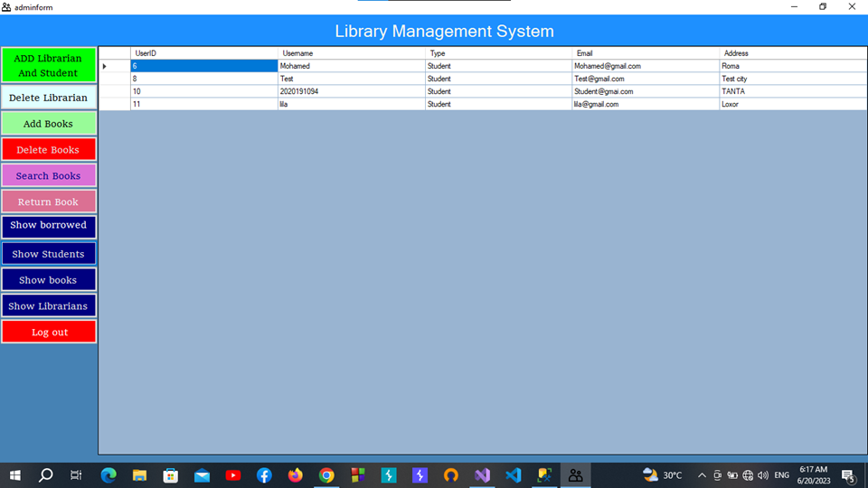Open the Facebook taskbar icon
The width and height of the screenshot is (868, 488).
pyautogui.click(x=264, y=475)
